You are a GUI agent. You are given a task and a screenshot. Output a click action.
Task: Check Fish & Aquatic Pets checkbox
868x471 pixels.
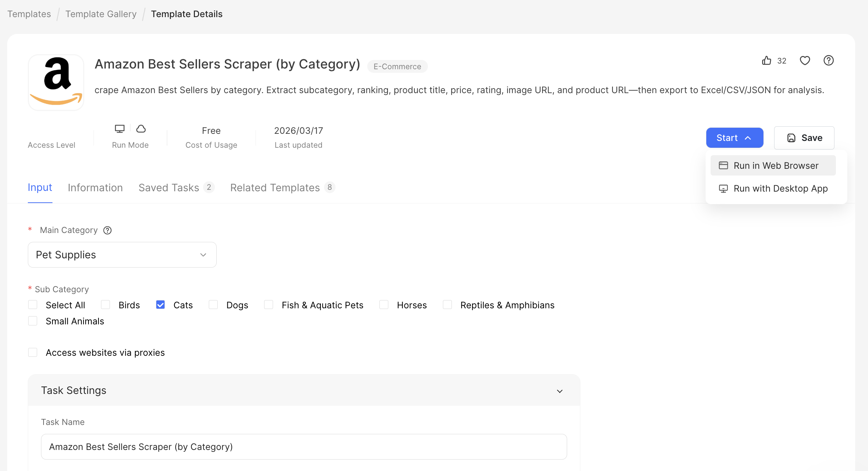pyautogui.click(x=268, y=305)
